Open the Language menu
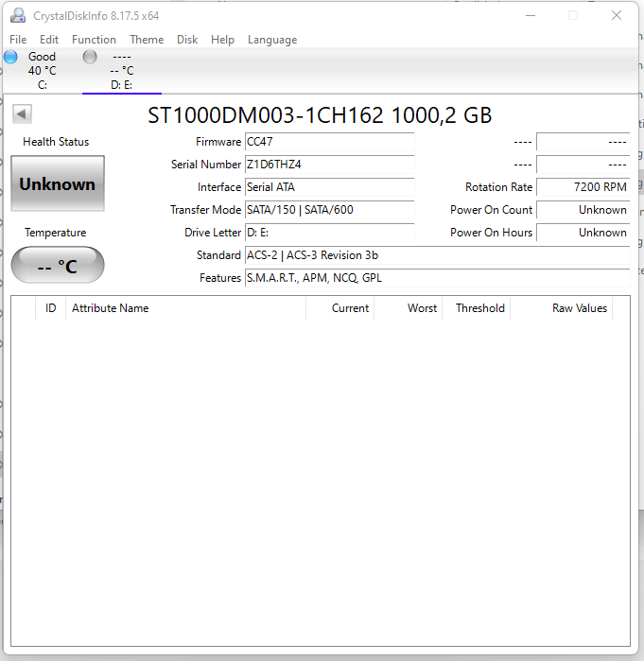 pyautogui.click(x=272, y=40)
